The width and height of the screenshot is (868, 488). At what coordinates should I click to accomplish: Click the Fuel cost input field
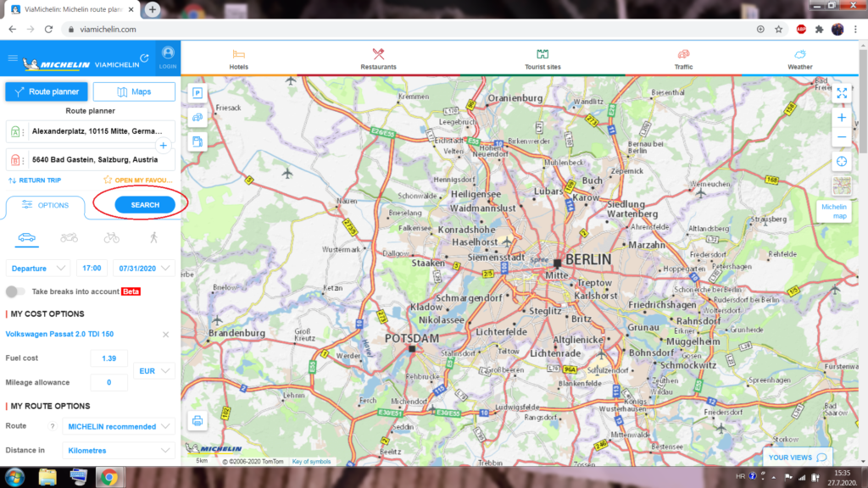[x=108, y=358]
